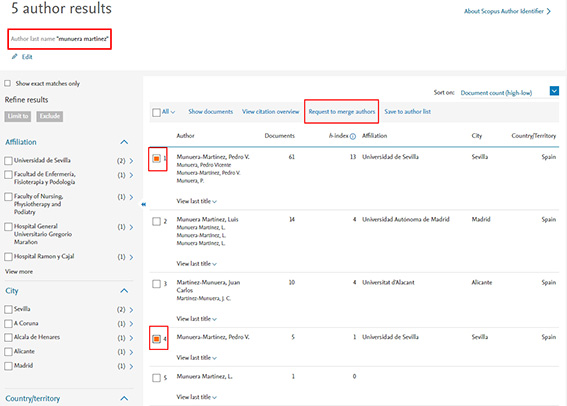Click Request to merge authors
Image resolution: width=567 pixels, height=406 pixels.
(342, 112)
